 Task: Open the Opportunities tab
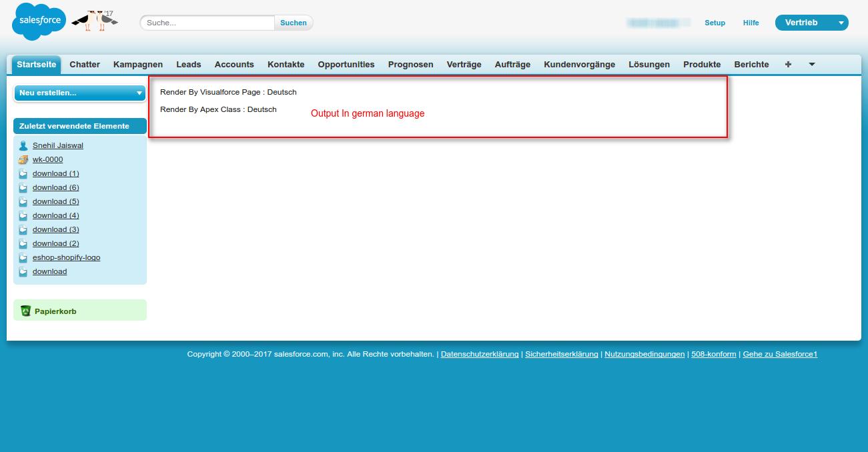(346, 65)
